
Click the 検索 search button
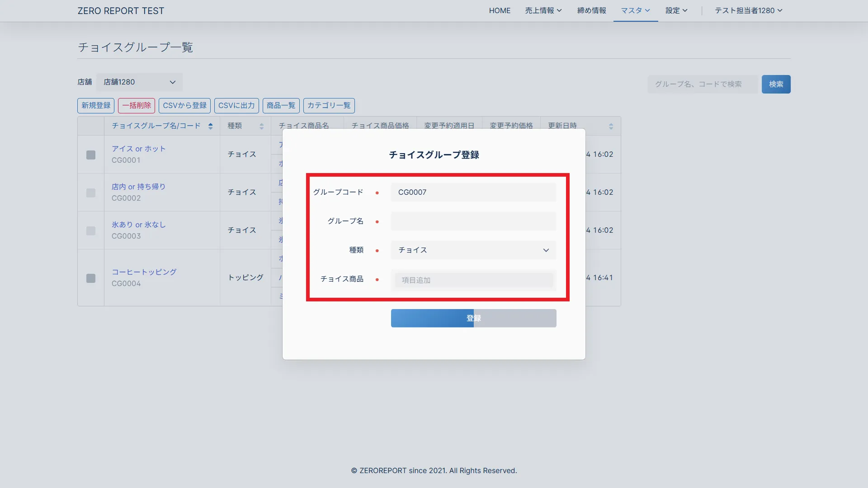[776, 84]
